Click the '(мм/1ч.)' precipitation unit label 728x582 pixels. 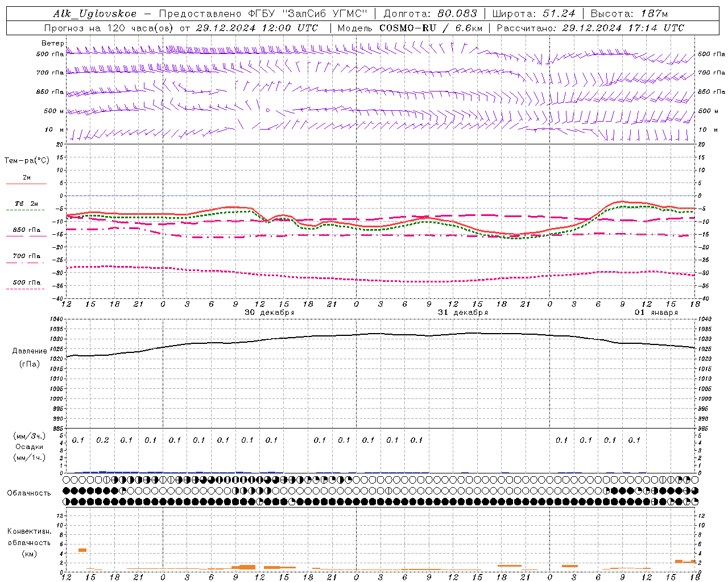pyautogui.click(x=29, y=458)
